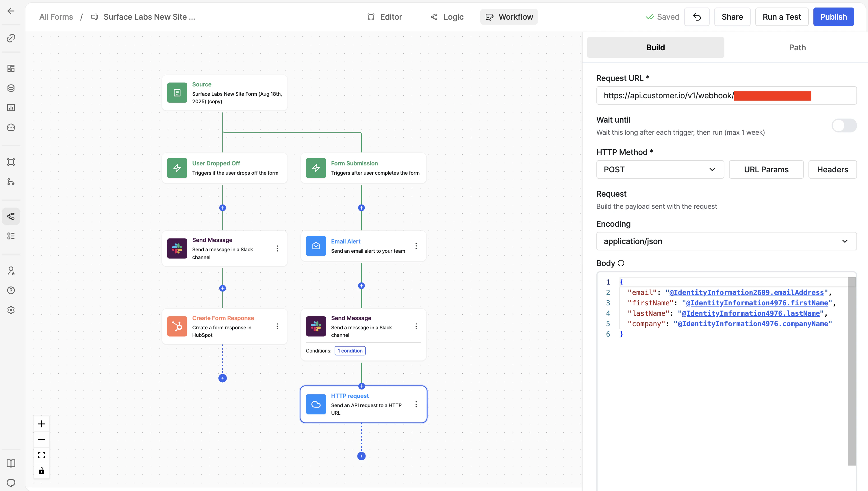
Task: Click the Headers button
Action: pos(832,170)
